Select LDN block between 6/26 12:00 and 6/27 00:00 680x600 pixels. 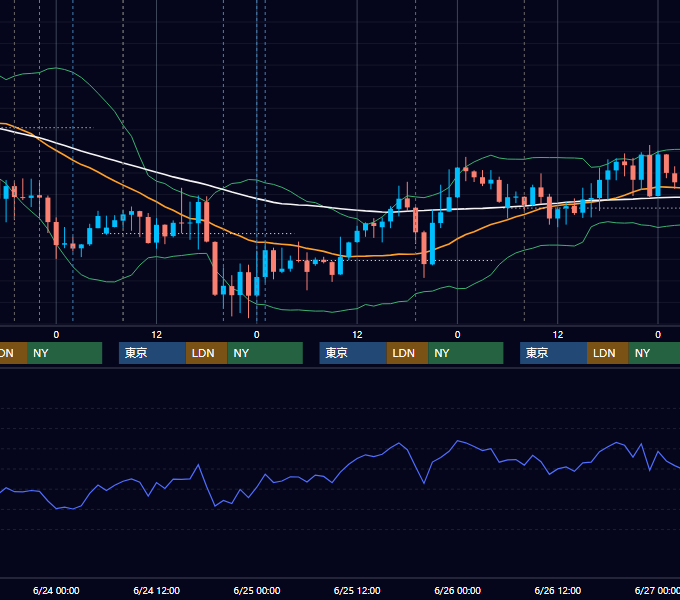coord(608,353)
